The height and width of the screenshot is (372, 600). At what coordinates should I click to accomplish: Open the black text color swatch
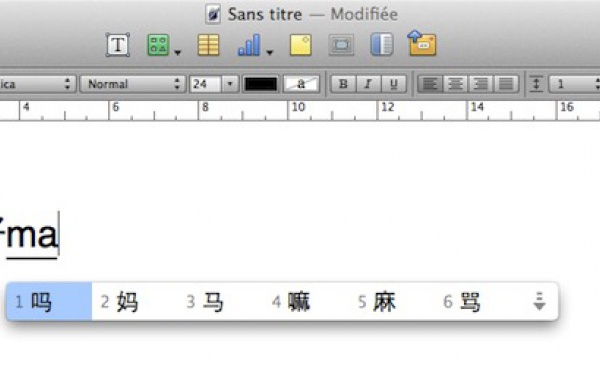pos(261,84)
